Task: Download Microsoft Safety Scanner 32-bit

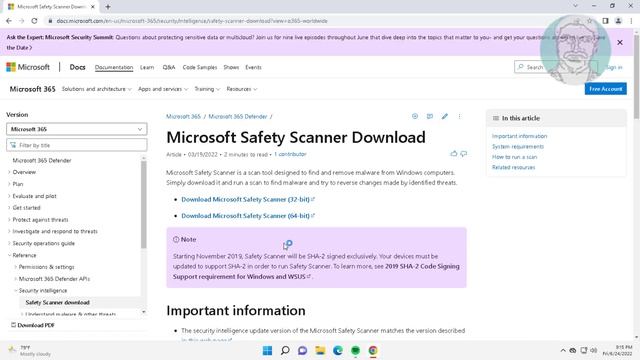Action: [x=248, y=199]
